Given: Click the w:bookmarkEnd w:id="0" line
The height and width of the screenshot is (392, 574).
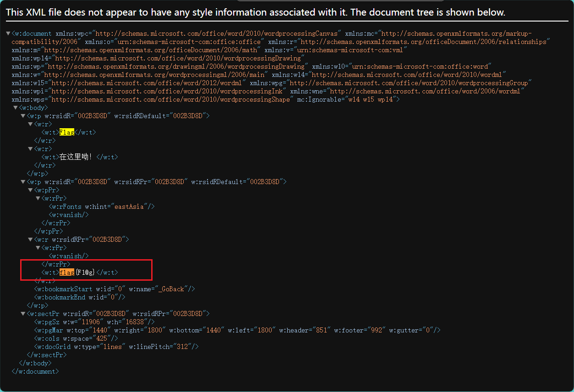Looking at the screenshot, I should (x=80, y=297).
